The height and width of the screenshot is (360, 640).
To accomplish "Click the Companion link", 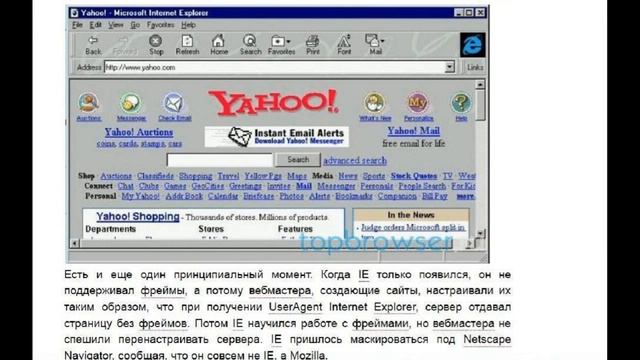I will point(397,196).
